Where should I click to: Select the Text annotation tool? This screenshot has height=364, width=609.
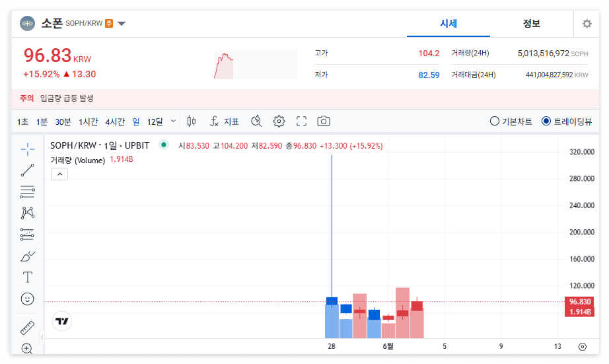(28, 277)
